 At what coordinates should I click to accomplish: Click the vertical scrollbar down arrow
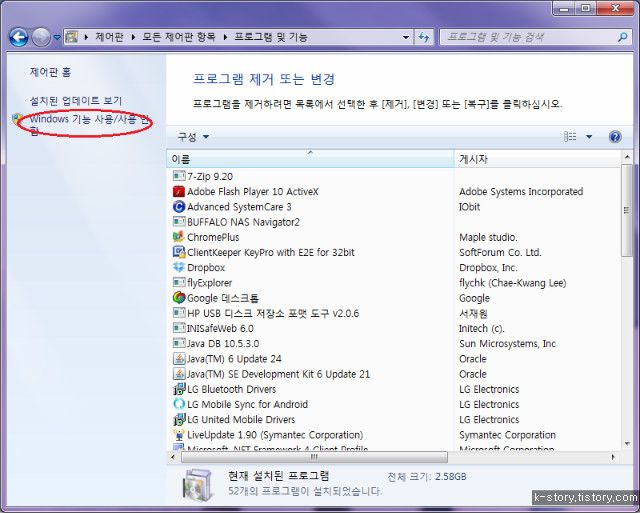tap(627, 444)
